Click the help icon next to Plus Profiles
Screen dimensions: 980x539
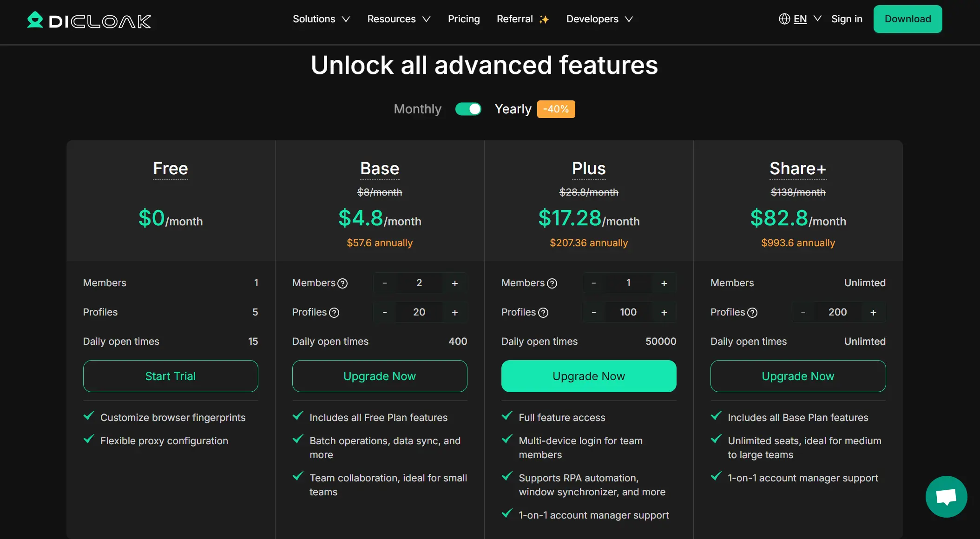point(543,313)
